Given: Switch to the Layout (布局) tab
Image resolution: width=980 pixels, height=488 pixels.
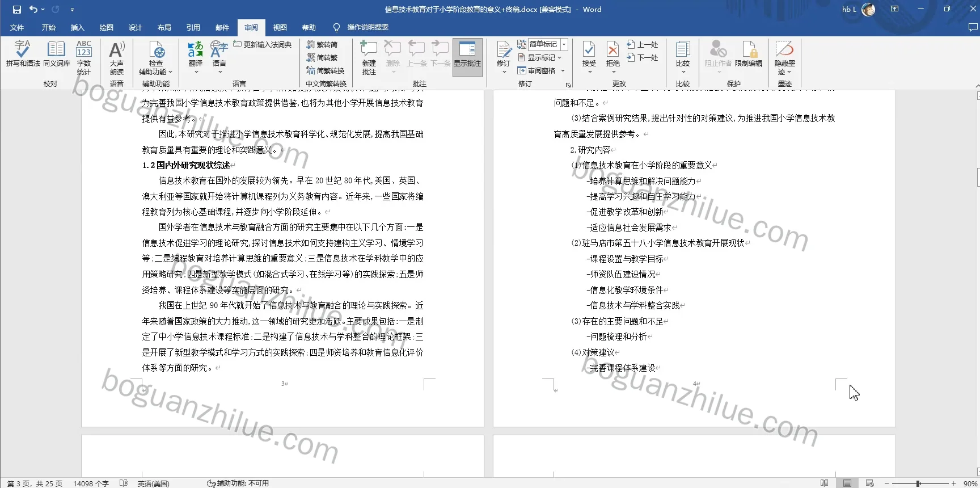Looking at the screenshot, I should (164, 27).
